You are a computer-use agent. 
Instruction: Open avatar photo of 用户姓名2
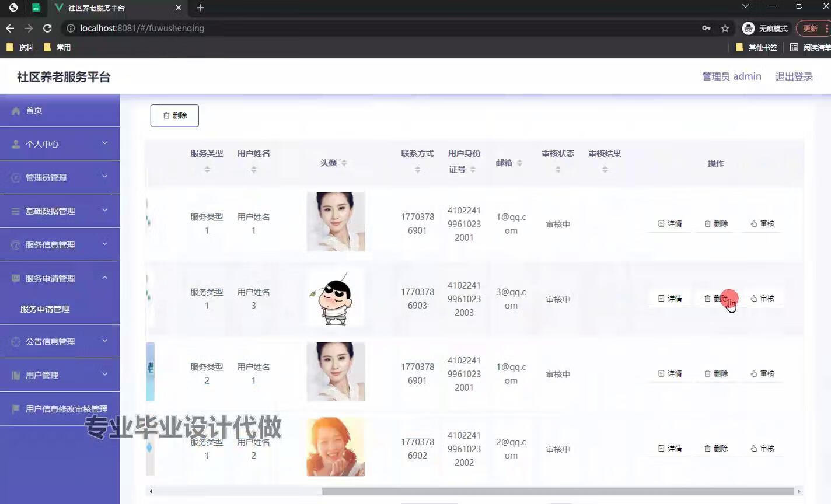point(336,447)
